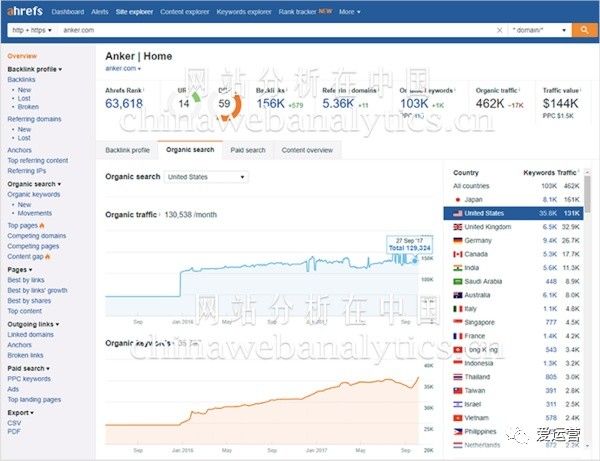This screenshot has width=600, height=461.
Task: Open Linked domains link
Action: point(31,334)
